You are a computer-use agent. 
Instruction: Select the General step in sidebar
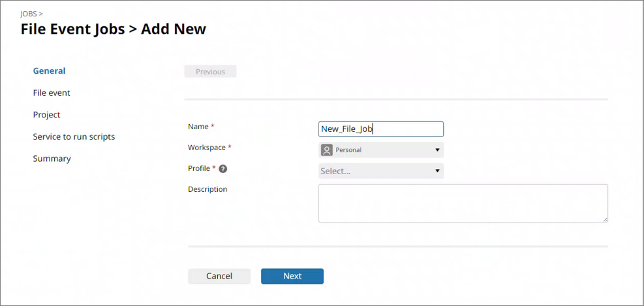pos(49,70)
